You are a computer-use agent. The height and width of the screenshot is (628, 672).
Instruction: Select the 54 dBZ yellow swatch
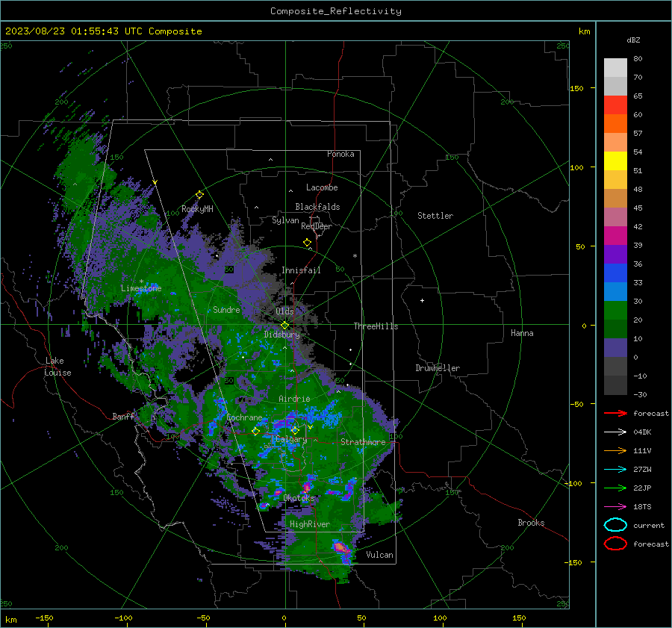pyautogui.click(x=615, y=161)
